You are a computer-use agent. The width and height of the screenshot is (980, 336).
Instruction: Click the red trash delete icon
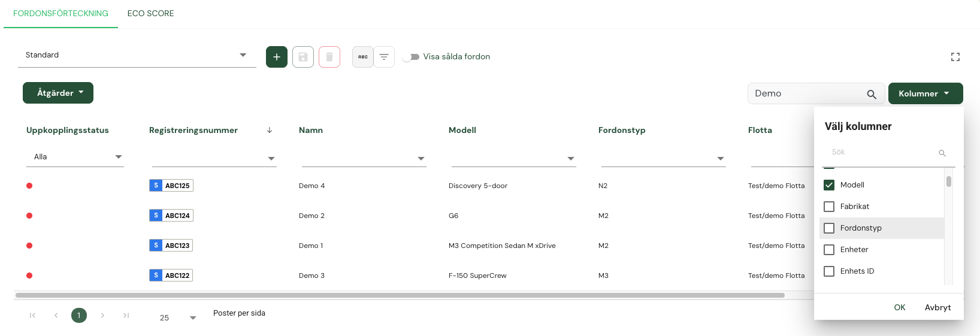click(329, 57)
